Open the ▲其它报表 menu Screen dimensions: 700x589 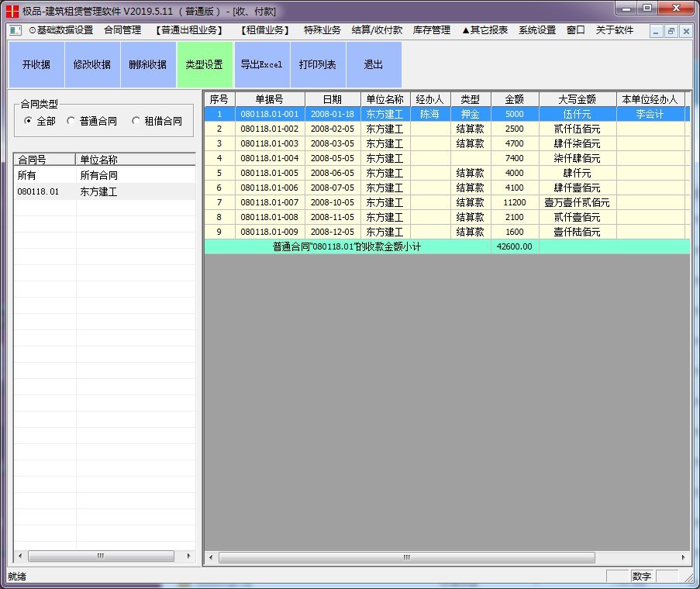click(484, 31)
